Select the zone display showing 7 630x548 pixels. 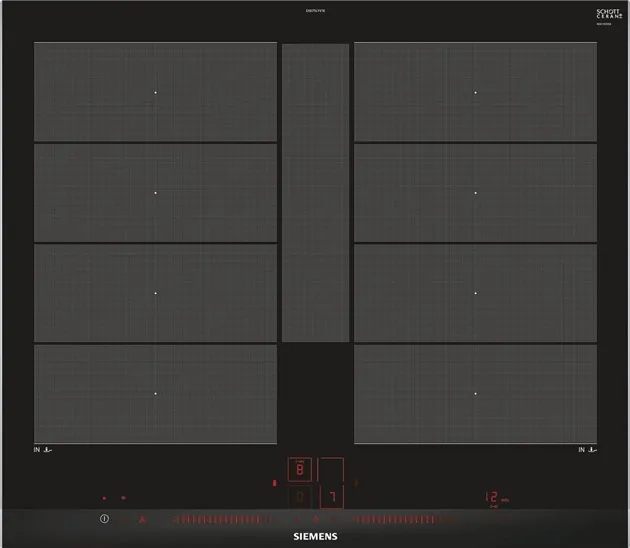pyautogui.click(x=331, y=496)
